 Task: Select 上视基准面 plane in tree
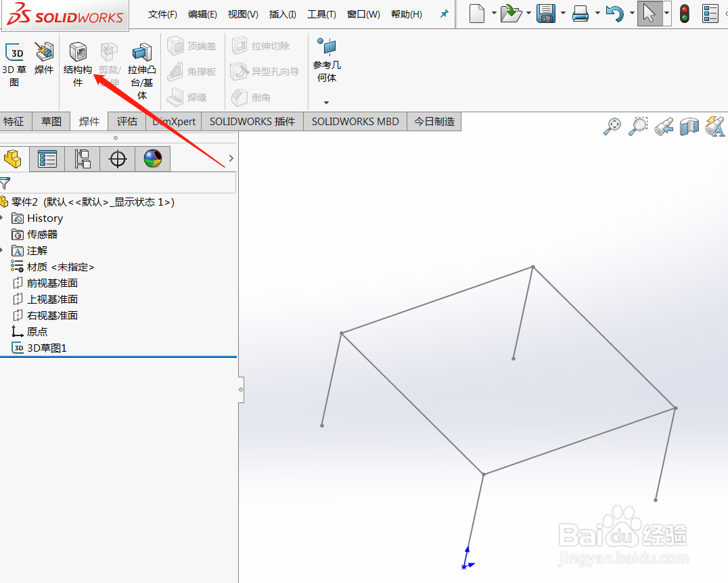pos(45,300)
